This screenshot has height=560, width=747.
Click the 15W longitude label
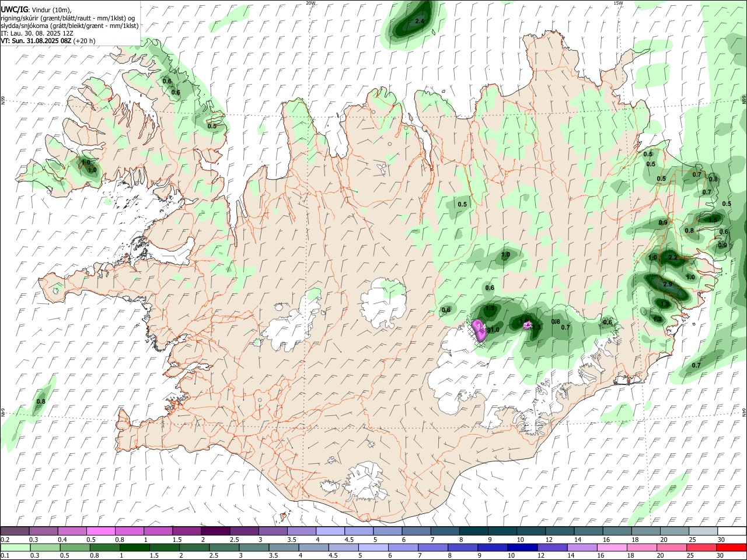(x=618, y=3)
